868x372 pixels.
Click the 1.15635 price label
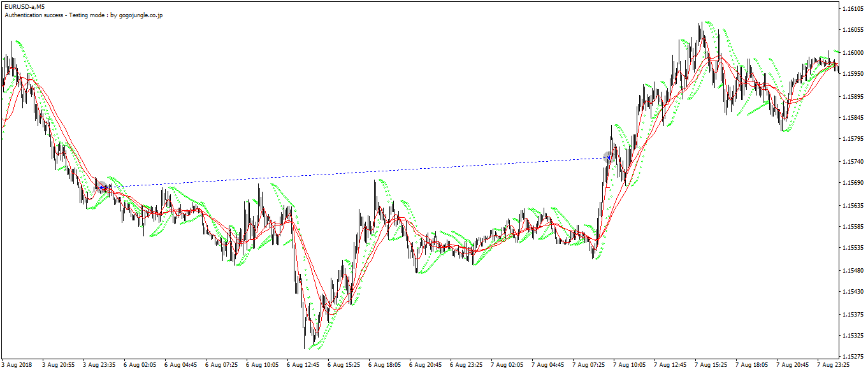[853, 206]
